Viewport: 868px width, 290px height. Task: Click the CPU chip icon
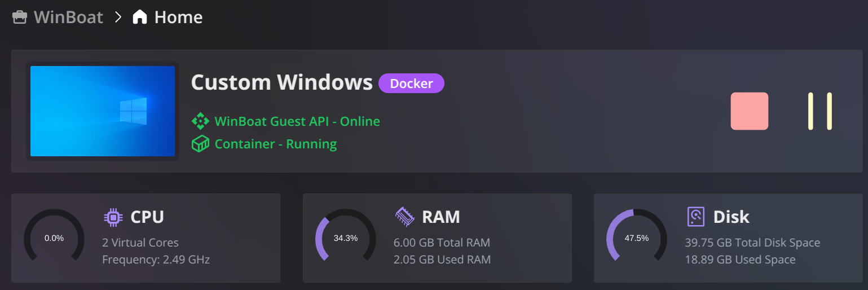pos(113,217)
